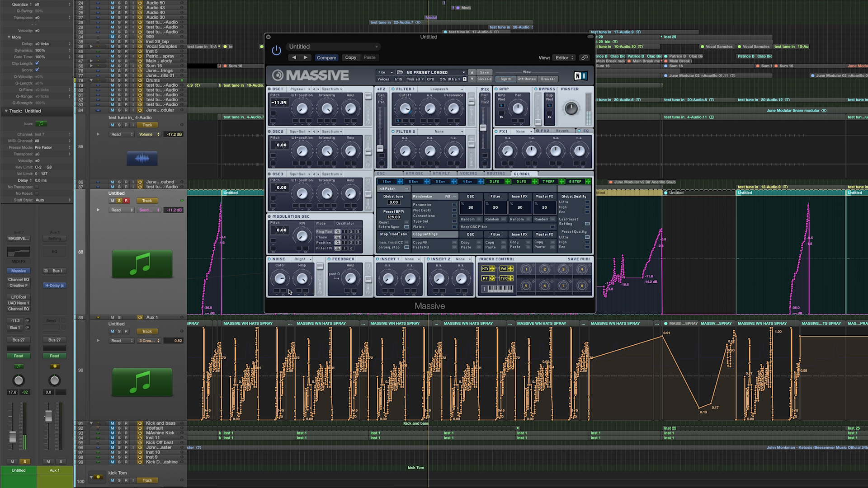Toggle OSC1 on/off indicator
This screenshot has width=868, height=488.
click(x=269, y=89)
